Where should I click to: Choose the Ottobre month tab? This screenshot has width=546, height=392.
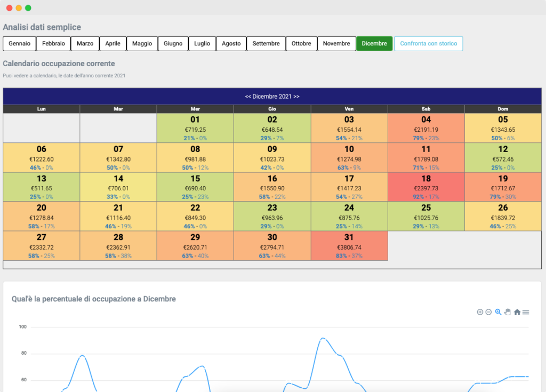tap(301, 44)
